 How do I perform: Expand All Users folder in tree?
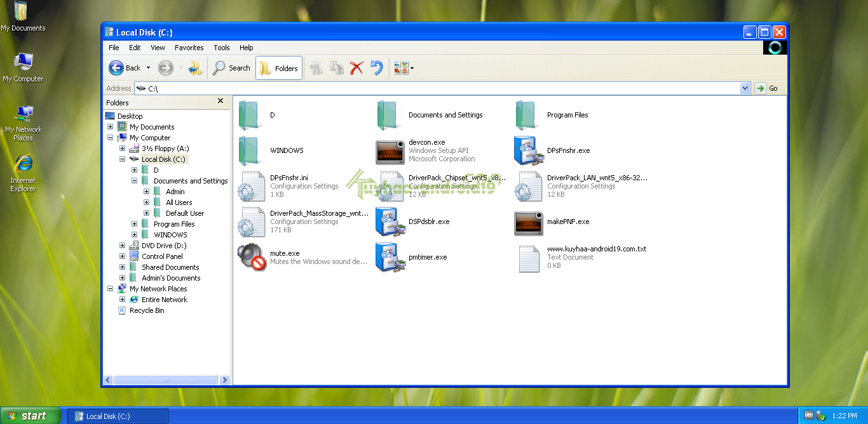tap(147, 202)
